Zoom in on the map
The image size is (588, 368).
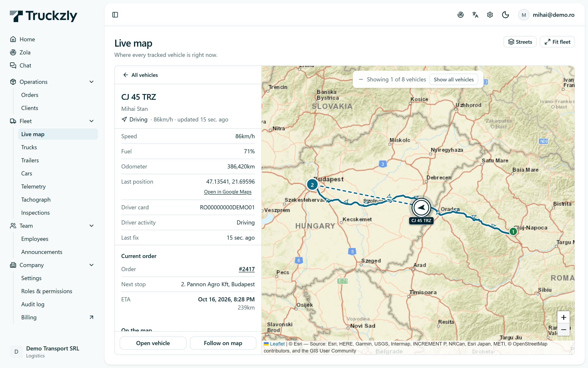click(x=563, y=317)
